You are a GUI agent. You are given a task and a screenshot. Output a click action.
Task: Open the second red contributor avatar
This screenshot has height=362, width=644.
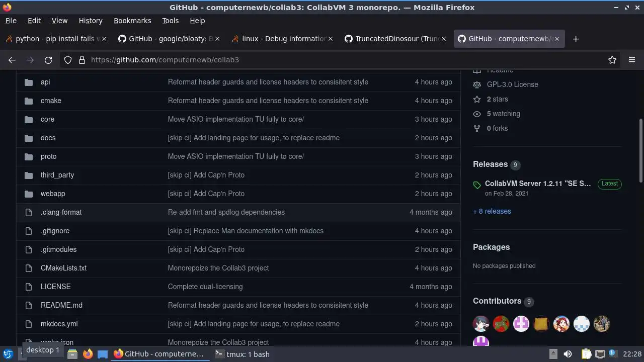pyautogui.click(x=501, y=324)
